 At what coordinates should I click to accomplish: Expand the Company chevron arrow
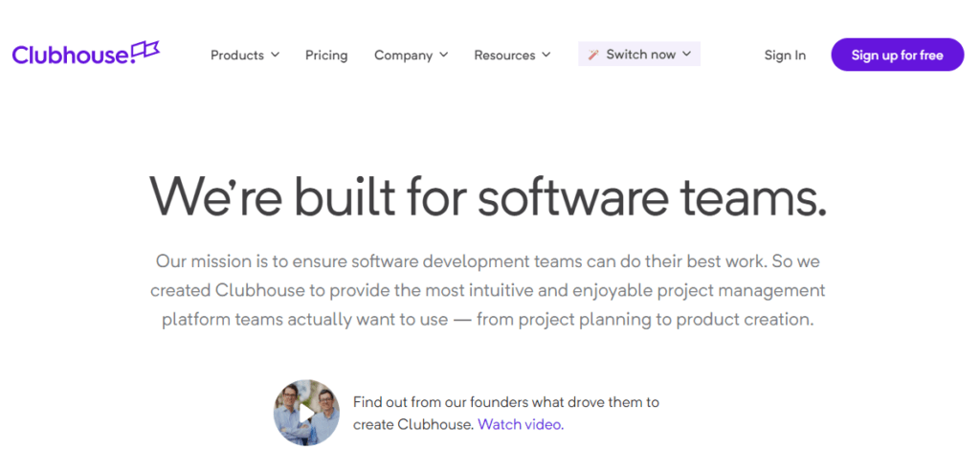click(444, 55)
